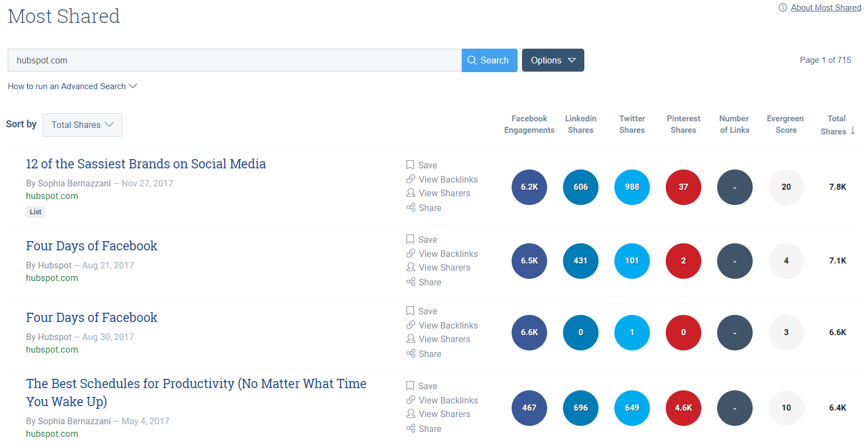
Task: Click Share icon for Aug 30 Facebook article
Action: tap(410, 354)
